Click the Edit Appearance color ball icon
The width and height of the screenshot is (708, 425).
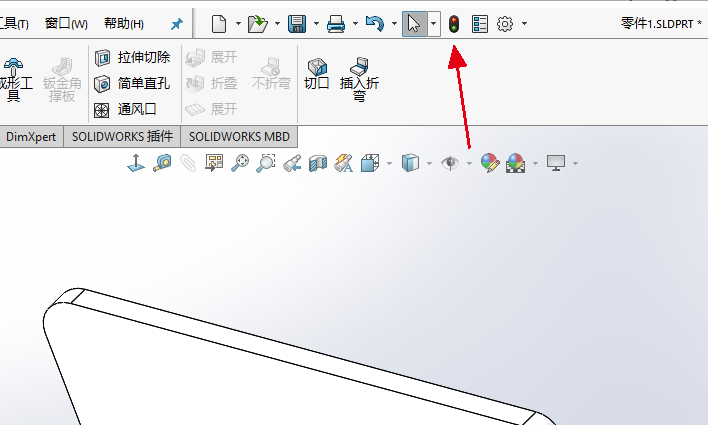click(x=490, y=163)
